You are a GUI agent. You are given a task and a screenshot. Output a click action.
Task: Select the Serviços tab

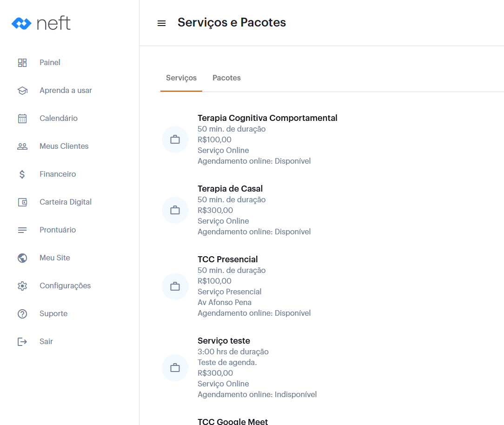[x=181, y=78]
